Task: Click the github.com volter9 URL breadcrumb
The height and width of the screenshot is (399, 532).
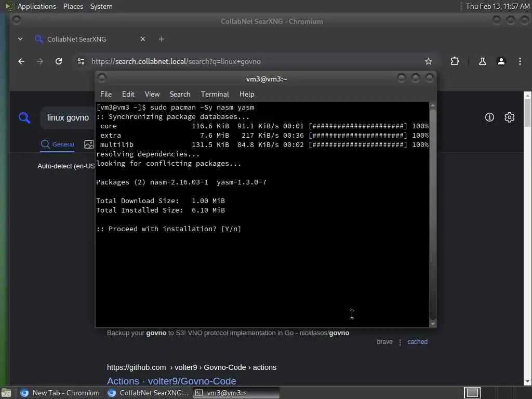Action: [191, 367]
